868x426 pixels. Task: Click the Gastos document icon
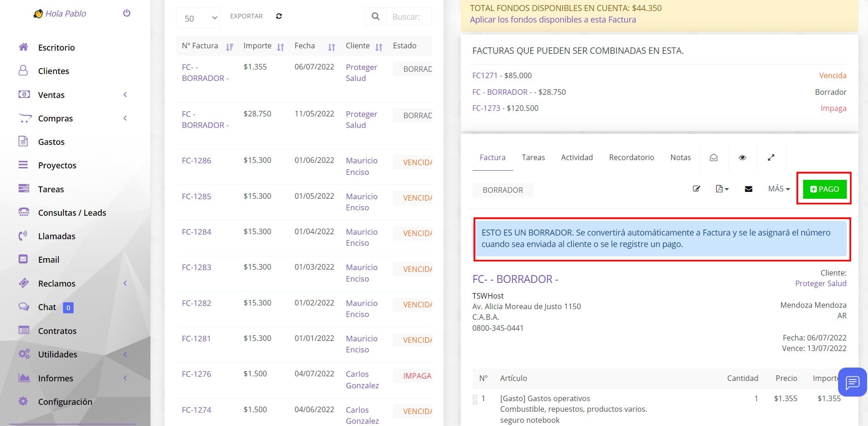[x=23, y=141]
